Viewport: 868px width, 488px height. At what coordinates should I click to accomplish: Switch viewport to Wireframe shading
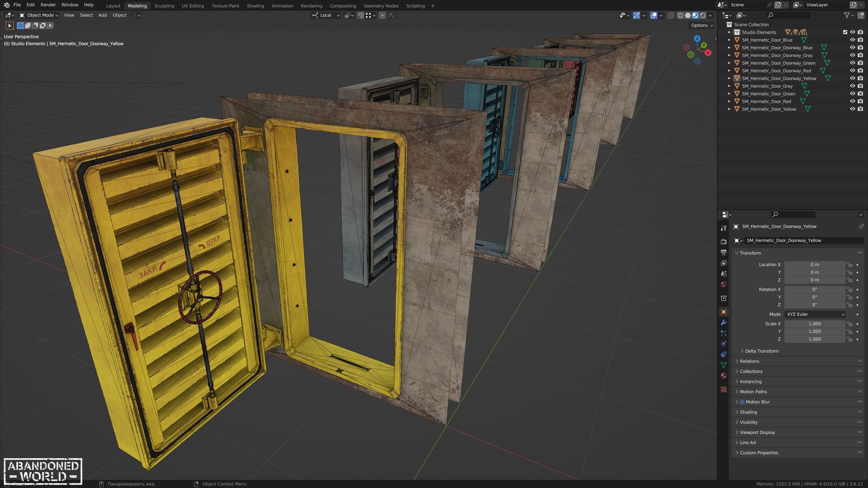[680, 15]
